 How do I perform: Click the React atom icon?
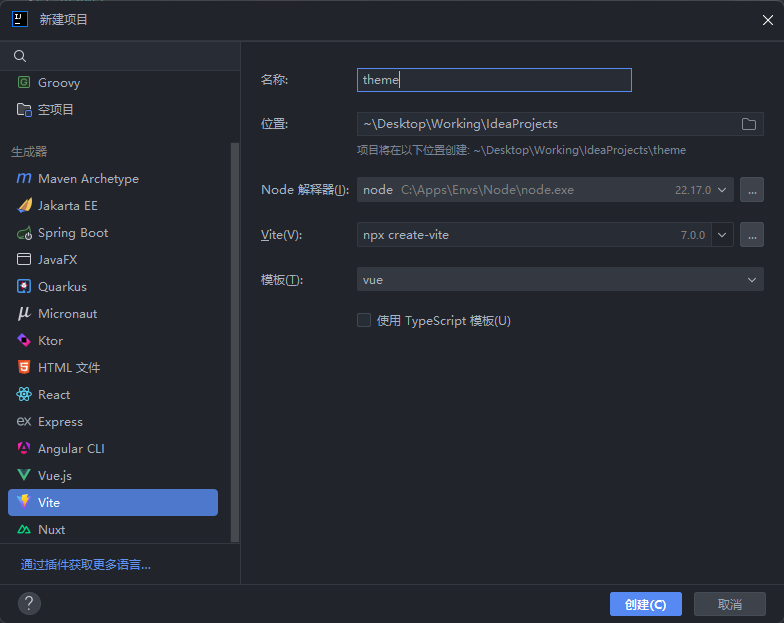click(24, 394)
